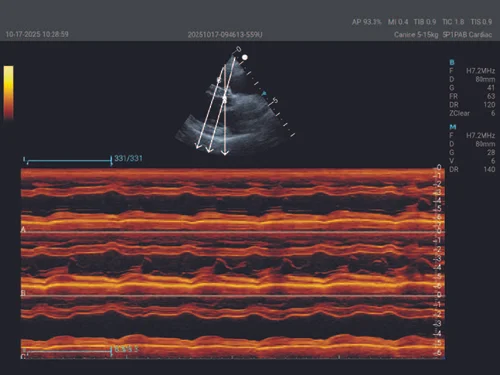Screen dimensions: 500x375
Task: Click the white probe orientation marker dot
Action: [245, 58]
